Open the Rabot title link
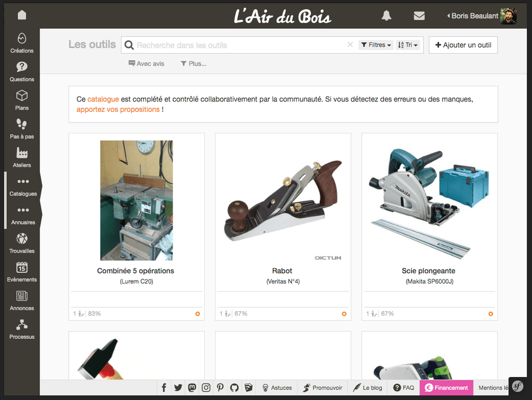 pyautogui.click(x=282, y=270)
